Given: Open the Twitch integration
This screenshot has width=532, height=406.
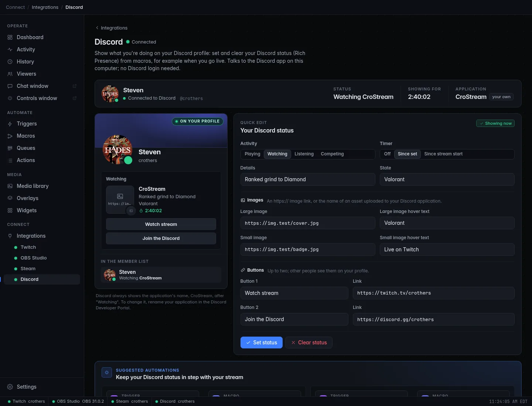Looking at the screenshot, I should pyautogui.click(x=42, y=247).
